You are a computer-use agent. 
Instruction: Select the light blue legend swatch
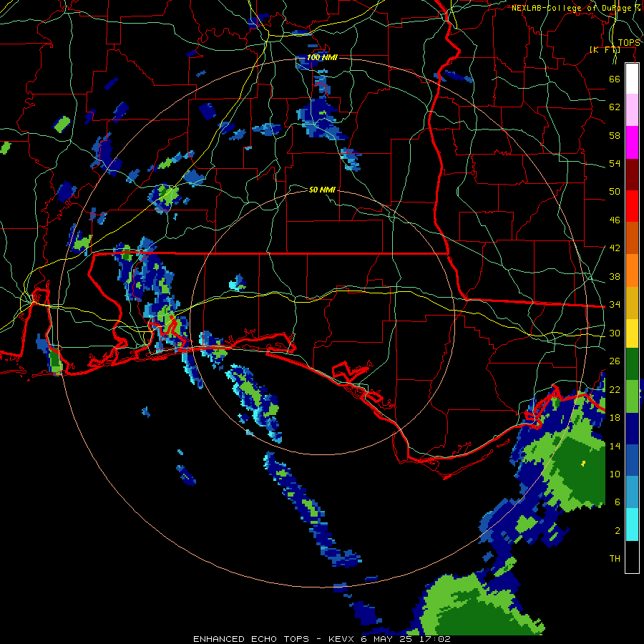(632, 492)
